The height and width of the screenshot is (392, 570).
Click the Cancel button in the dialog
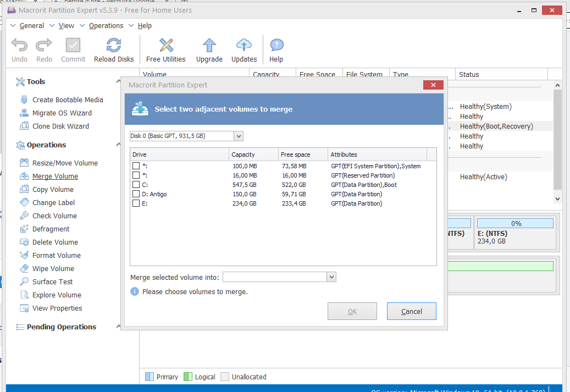(412, 311)
